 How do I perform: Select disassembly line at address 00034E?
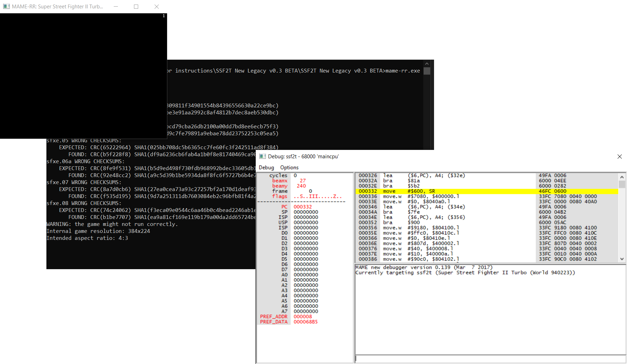pos(487,217)
